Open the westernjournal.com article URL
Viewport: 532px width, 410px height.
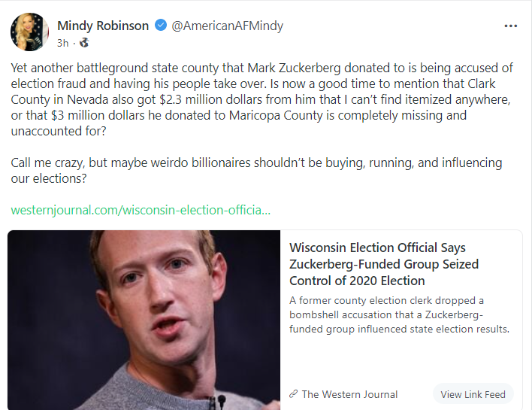[141, 209]
